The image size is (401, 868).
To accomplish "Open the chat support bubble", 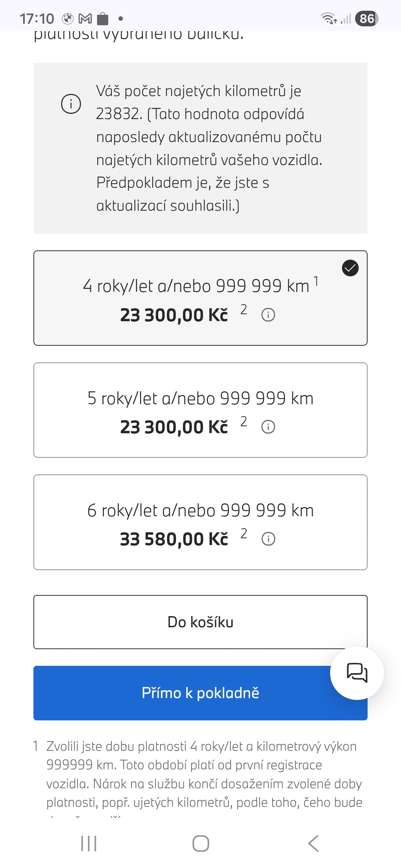I will (x=357, y=673).
